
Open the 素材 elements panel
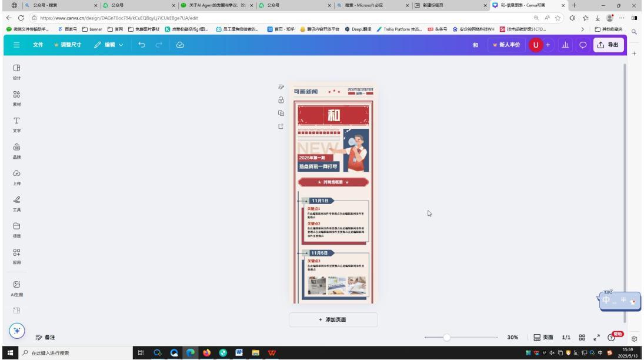(x=16, y=99)
